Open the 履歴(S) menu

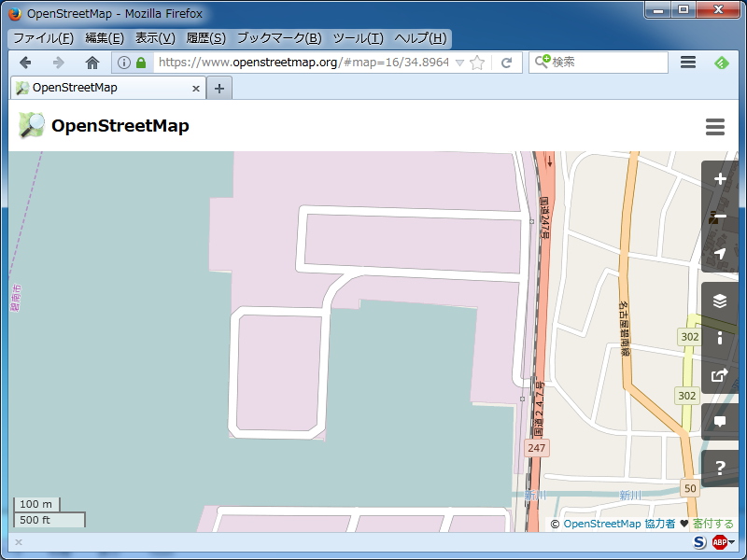(205, 38)
